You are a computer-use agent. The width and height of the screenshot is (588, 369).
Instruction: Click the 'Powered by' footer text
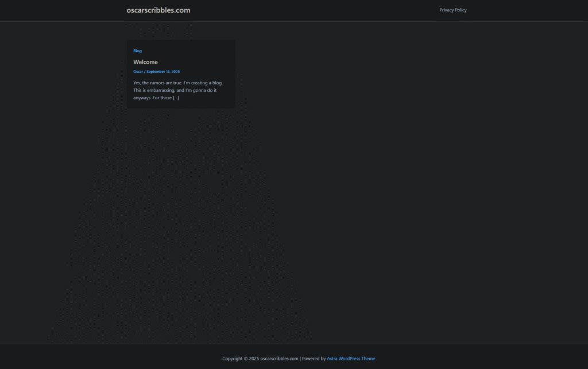tap(314, 359)
